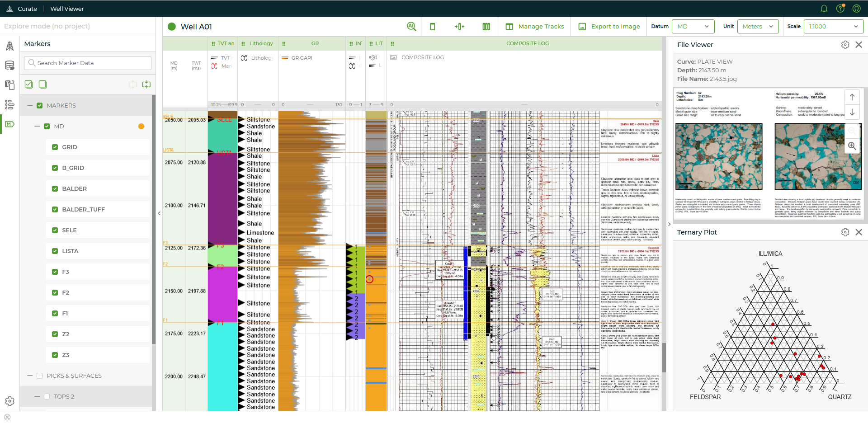Viewport: 868px width, 423px height.
Task: Collapse the right panel with arrow
Action: 670,224
